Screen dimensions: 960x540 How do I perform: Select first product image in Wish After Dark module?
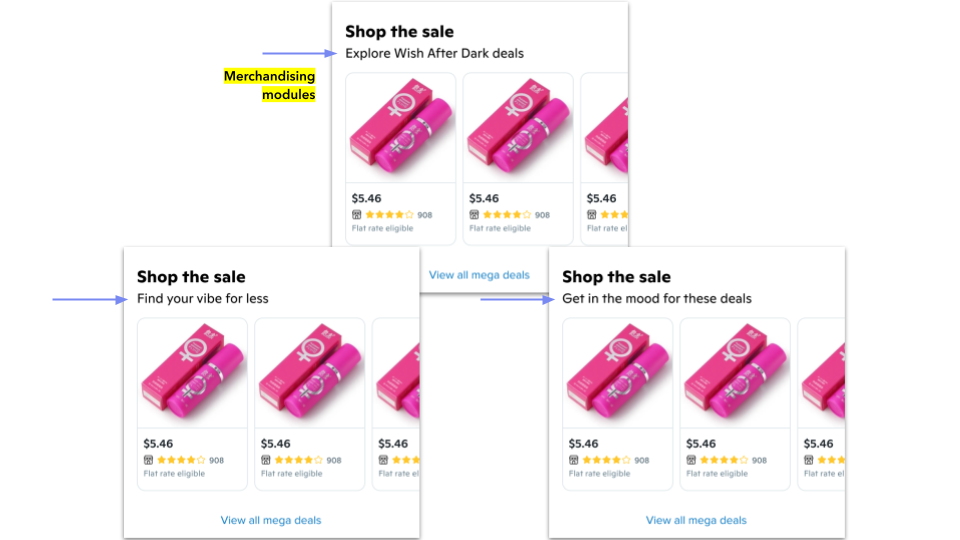[400, 128]
